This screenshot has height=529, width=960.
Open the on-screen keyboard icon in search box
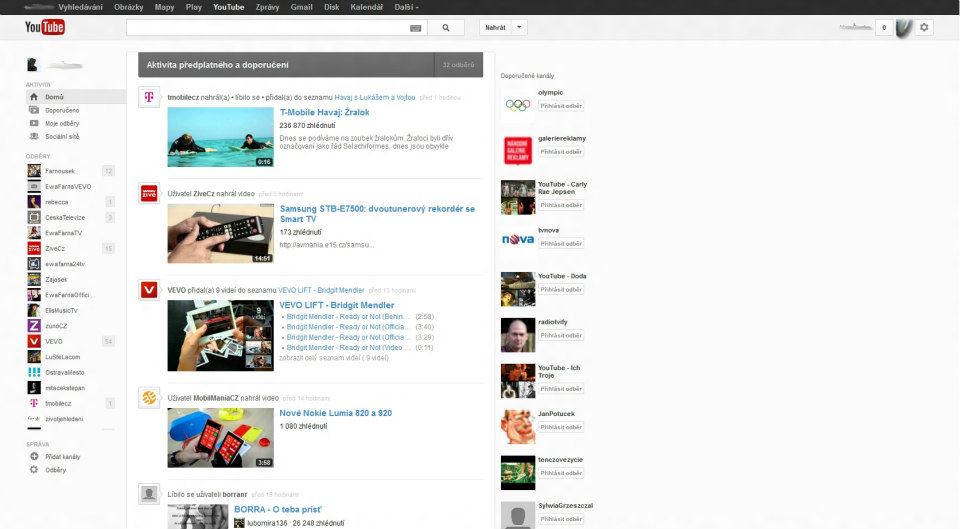click(416, 28)
